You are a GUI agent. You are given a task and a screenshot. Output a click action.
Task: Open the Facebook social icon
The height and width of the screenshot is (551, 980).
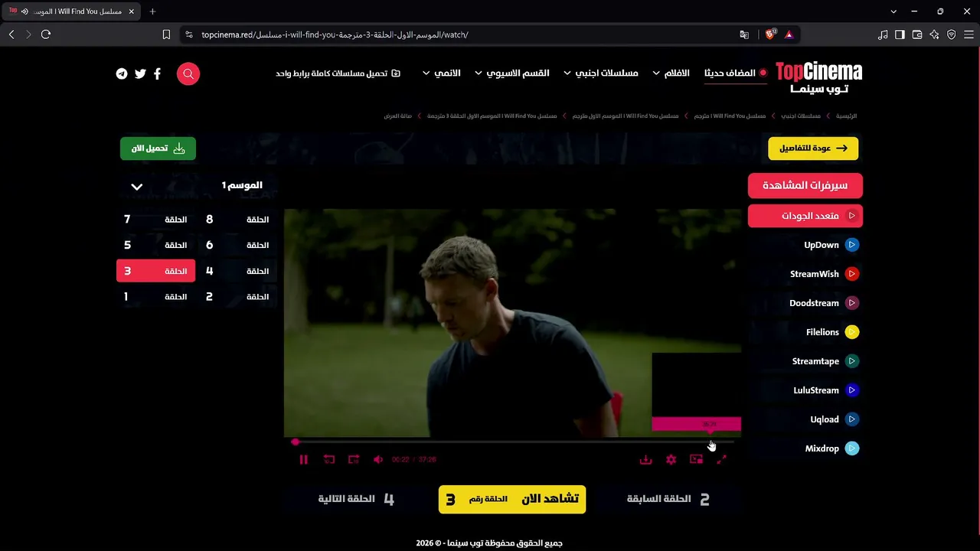(x=157, y=73)
